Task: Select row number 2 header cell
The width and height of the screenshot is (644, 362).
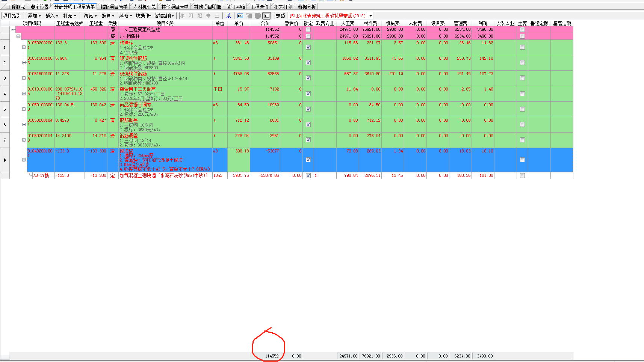Action: click(x=5, y=63)
